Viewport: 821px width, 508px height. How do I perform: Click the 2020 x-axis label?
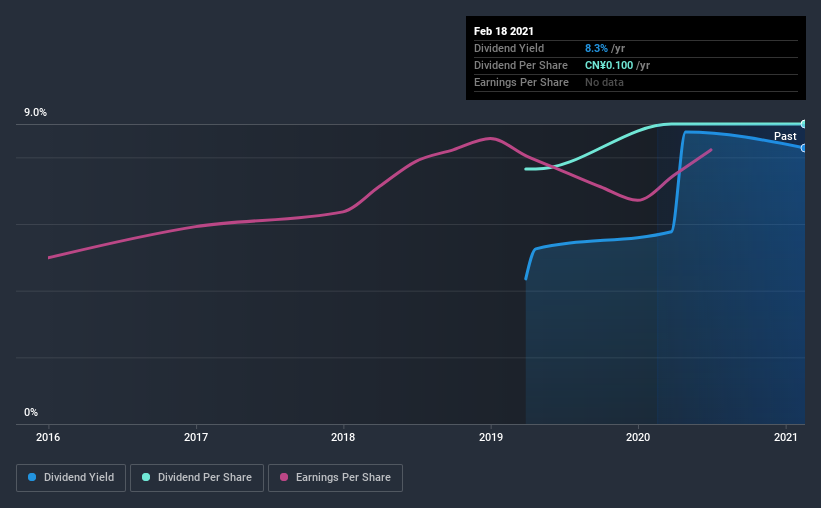[x=638, y=437]
